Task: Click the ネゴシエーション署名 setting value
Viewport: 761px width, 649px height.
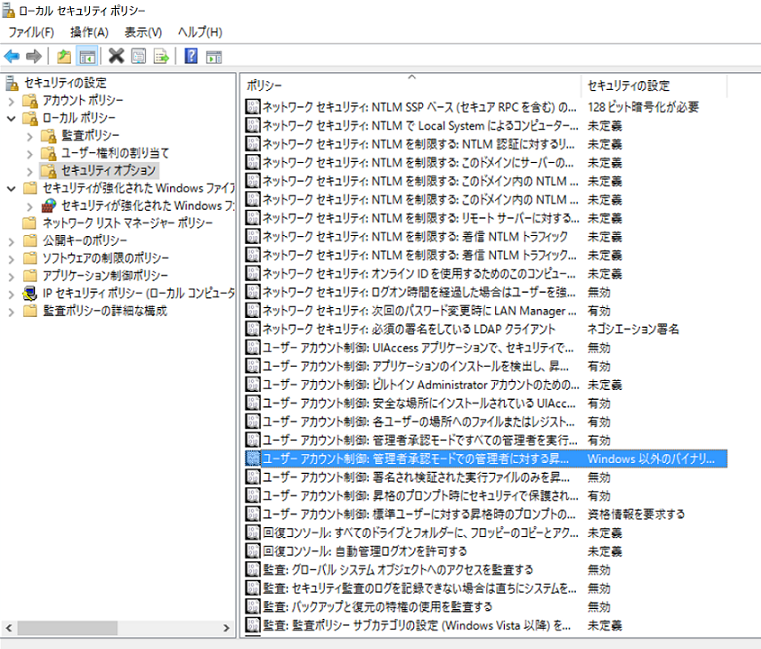Action: 633,329
